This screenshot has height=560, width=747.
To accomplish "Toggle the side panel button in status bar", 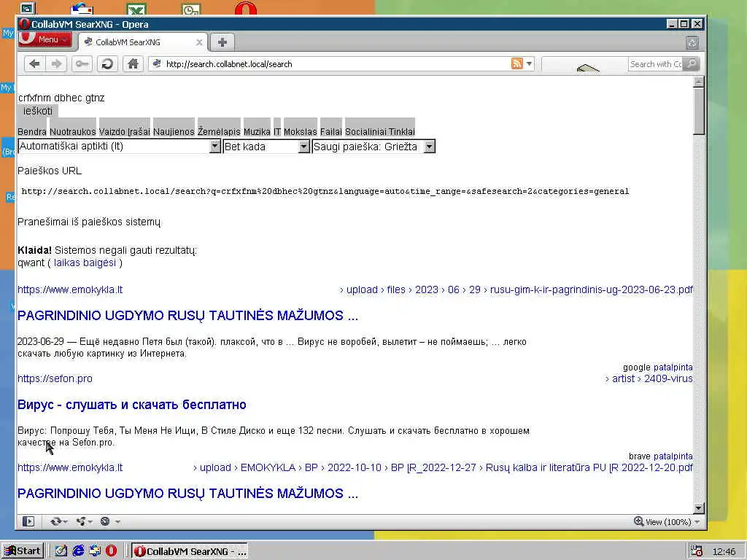I will (28, 521).
